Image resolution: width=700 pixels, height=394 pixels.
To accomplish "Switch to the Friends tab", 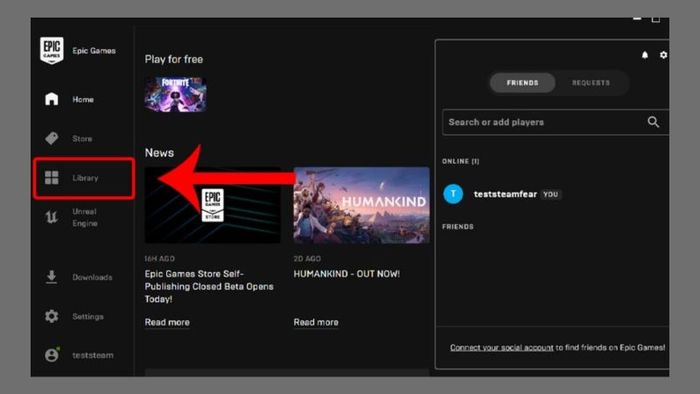I will coord(522,83).
